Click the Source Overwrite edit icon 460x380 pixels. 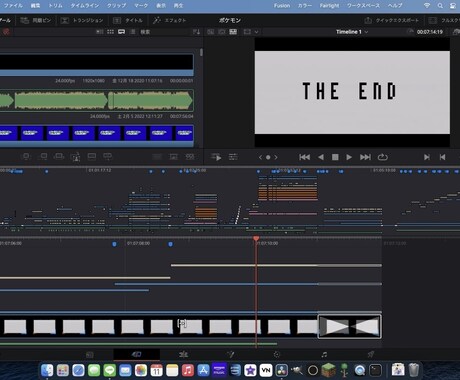[108, 157]
